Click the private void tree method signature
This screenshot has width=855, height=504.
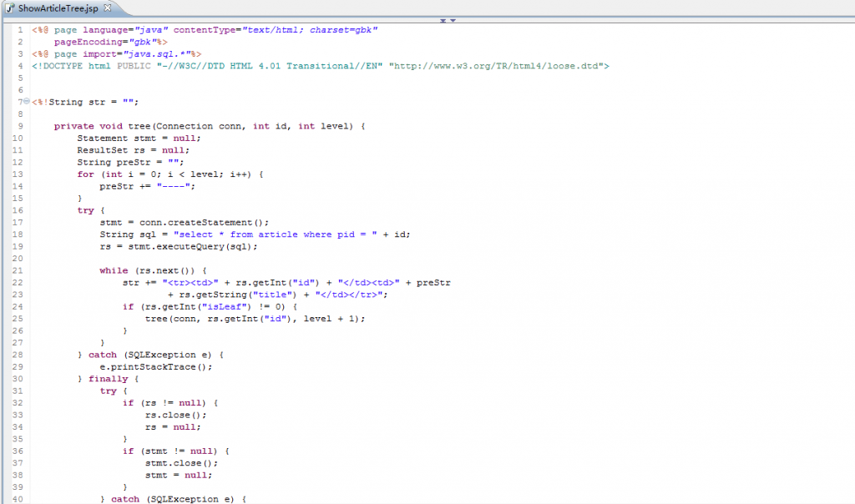click(210, 126)
